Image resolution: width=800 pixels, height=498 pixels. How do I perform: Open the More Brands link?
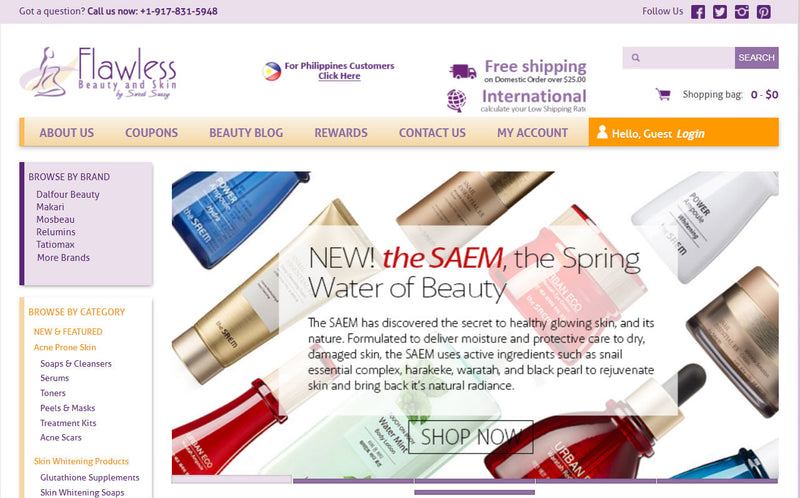63,258
